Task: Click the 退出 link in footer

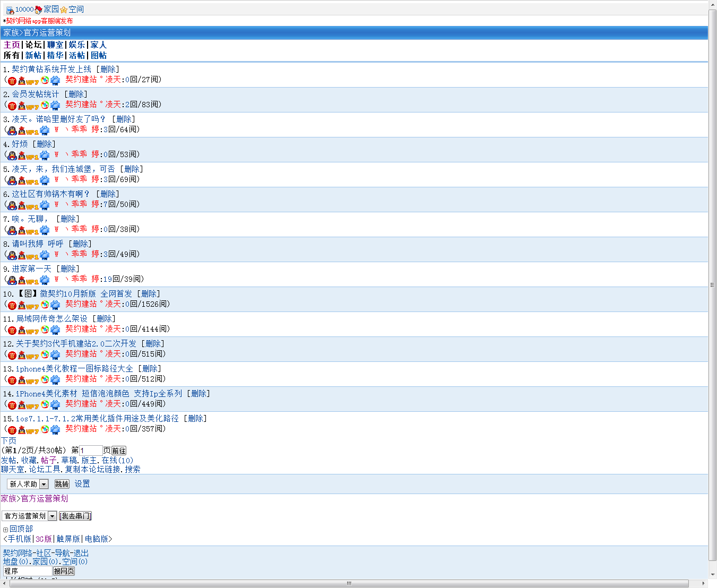Action: pyautogui.click(x=81, y=553)
